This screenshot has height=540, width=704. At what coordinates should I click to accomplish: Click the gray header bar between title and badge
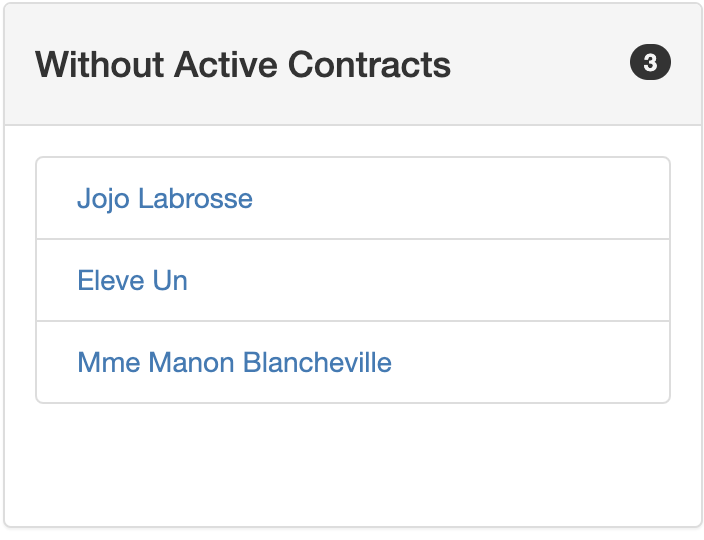click(x=540, y=65)
